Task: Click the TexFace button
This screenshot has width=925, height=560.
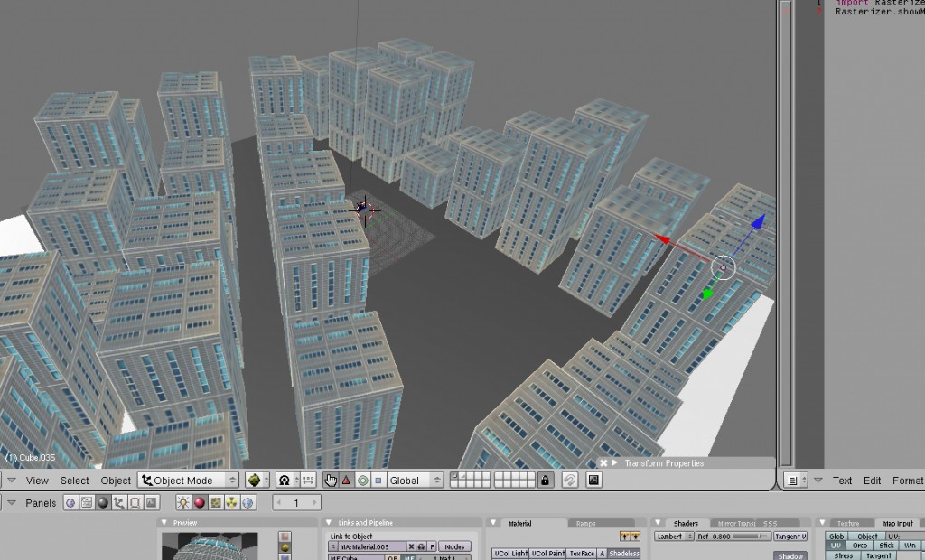Action: click(x=582, y=554)
